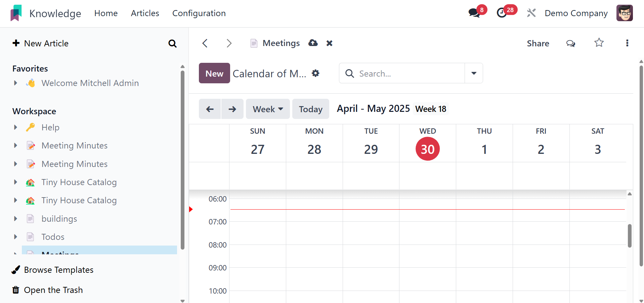This screenshot has width=644, height=303.
Task: Open the messaging conversations icon
Action: click(x=474, y=13)
